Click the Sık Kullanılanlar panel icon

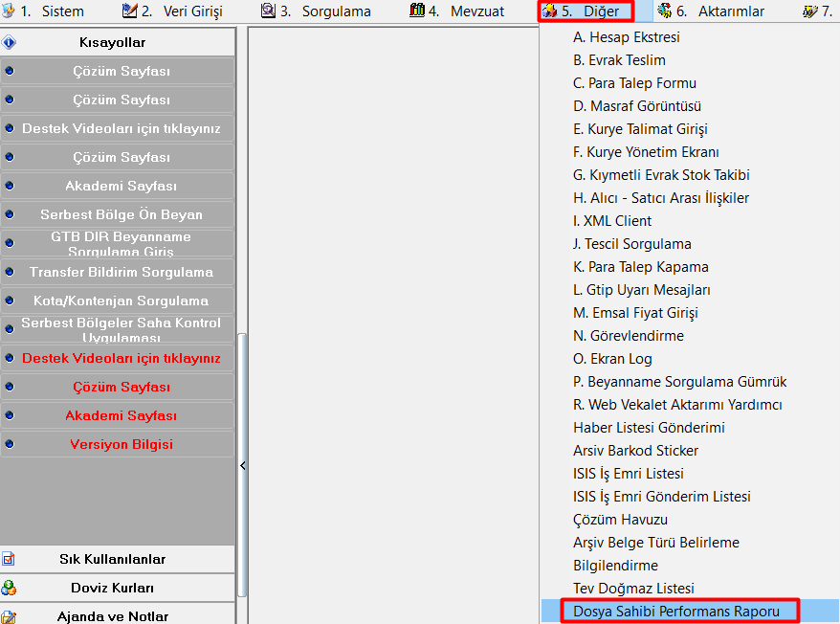pos(9,559)
